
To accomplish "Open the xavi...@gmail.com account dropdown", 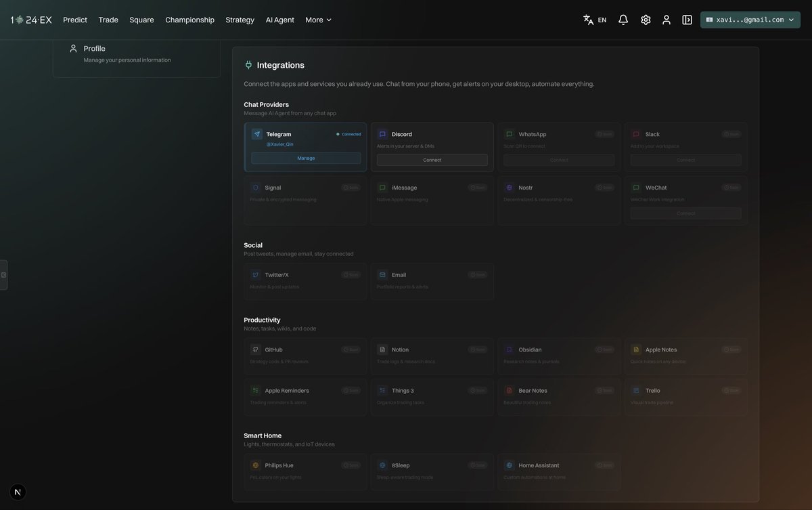I will click(x=750, y=20).
